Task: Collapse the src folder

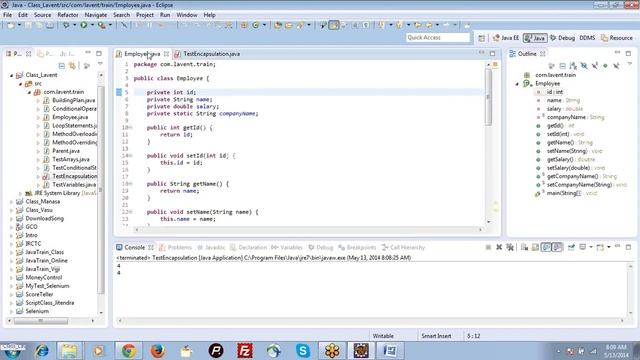Action: [20, 84]
